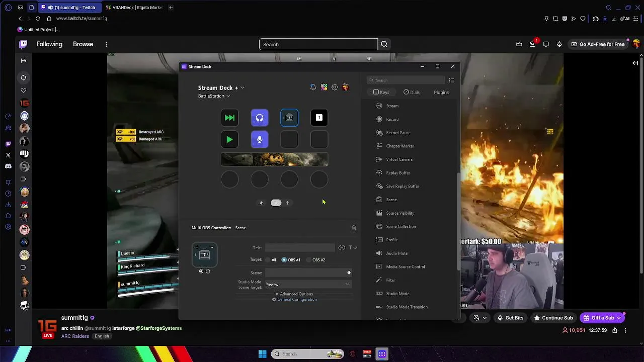Click the touch strip background image

pyautogui.click(x=275, y=160)
